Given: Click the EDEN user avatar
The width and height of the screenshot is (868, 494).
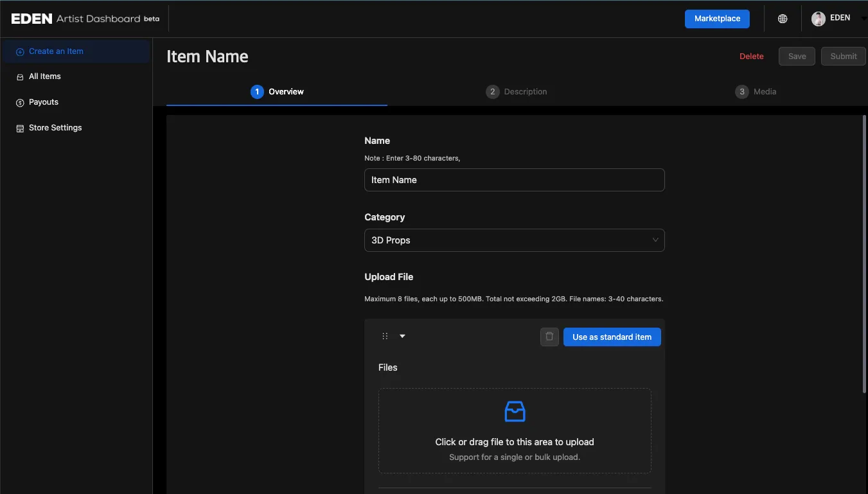Looking at the screenshot, I should pos(818,19).
